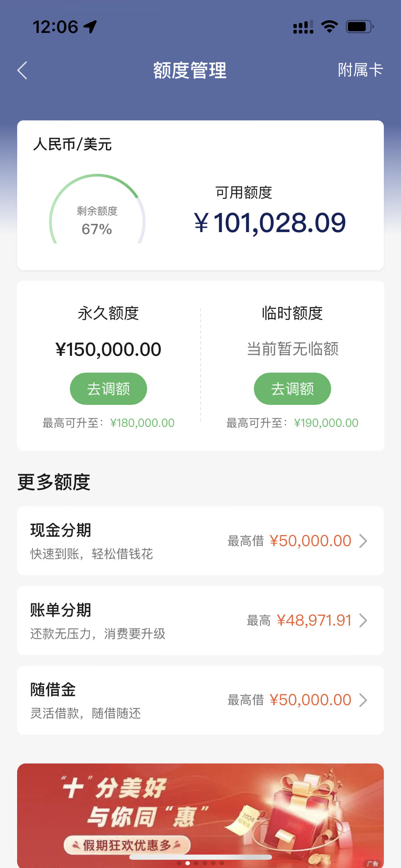Open the chevron beside 随借金 amount
The width and height of the screenshot is (401, 868).
tap(363, 700)
